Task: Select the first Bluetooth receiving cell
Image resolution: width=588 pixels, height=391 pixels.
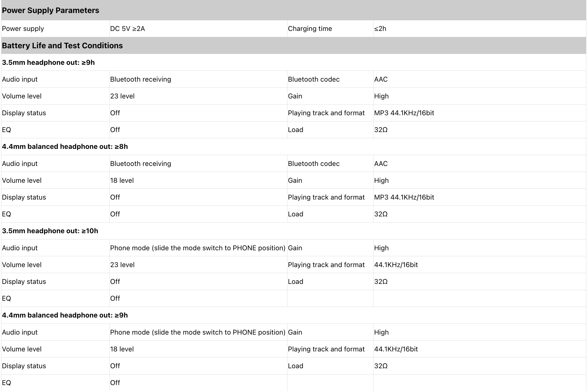Action: (198, 79)
